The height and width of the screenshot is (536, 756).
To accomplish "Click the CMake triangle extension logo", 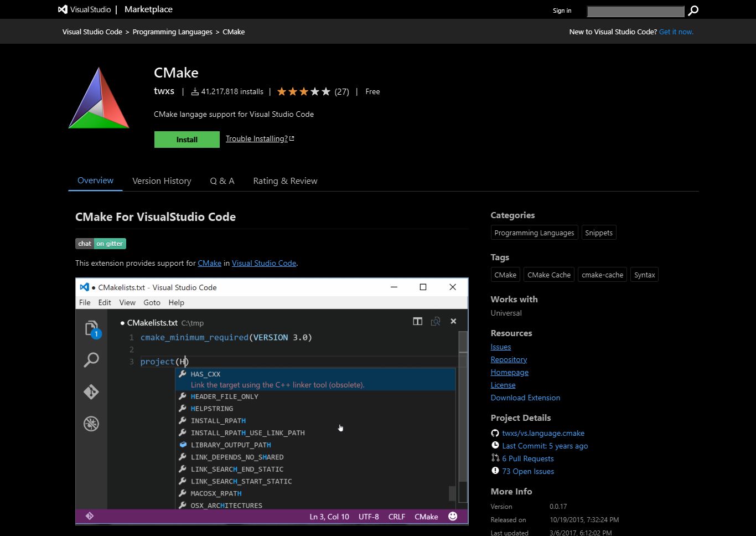I will pos(99,98).
